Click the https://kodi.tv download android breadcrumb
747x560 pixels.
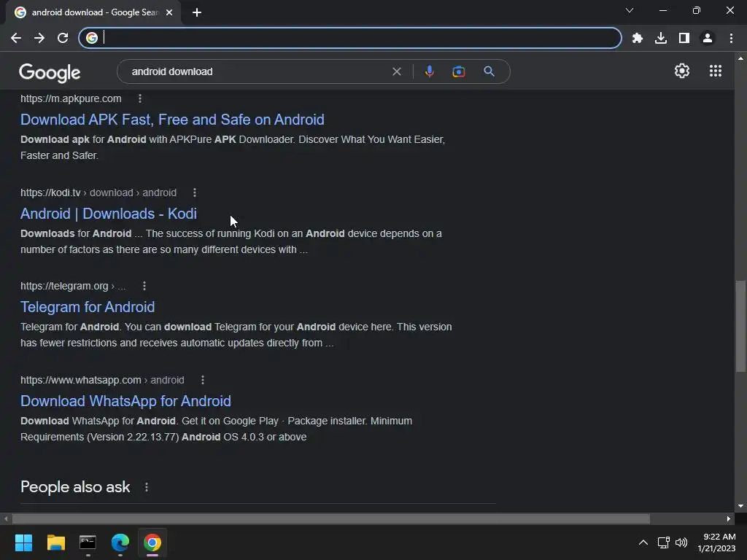click(98, 192)
